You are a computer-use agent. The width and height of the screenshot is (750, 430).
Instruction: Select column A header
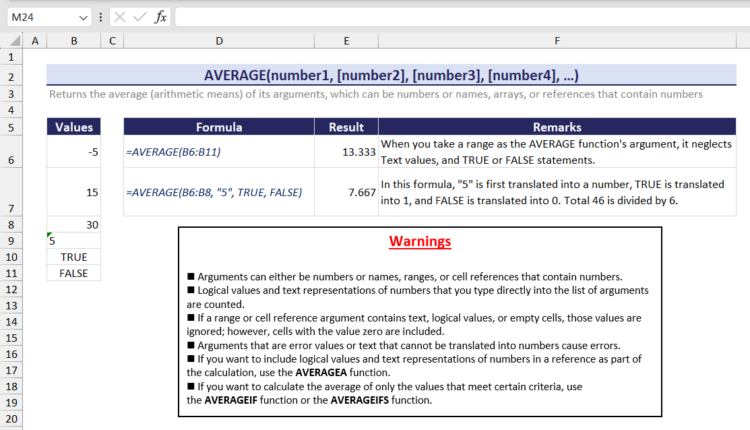click(35, 41)
